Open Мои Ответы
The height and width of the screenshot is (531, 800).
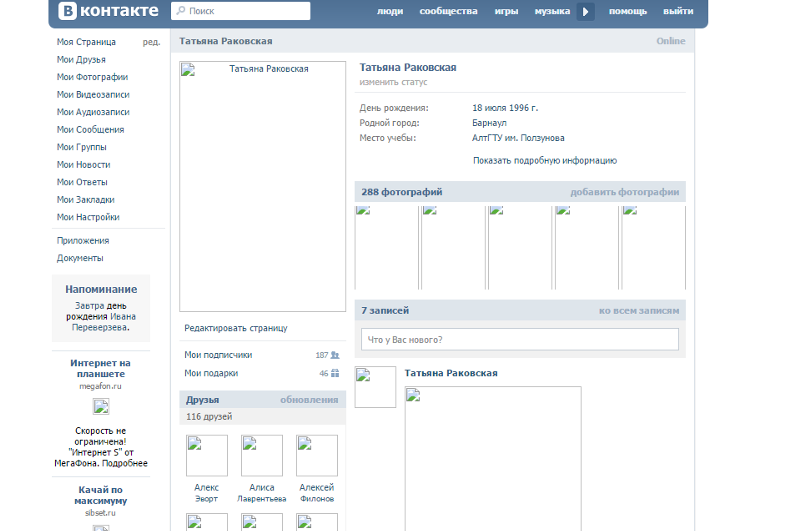click(82, 182)
